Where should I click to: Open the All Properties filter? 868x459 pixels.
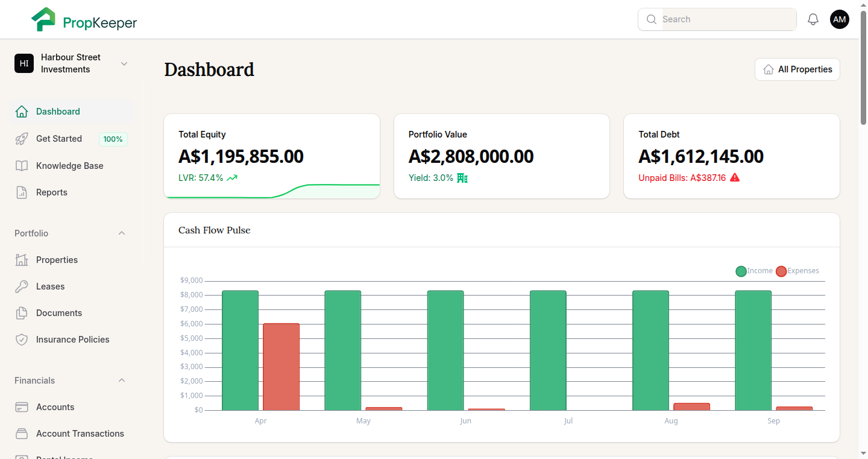797,69
